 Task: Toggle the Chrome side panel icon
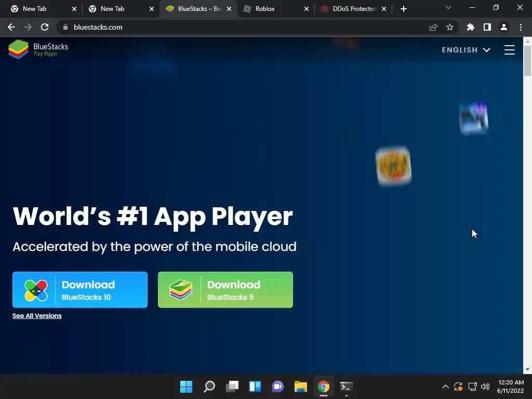point(487,27)
